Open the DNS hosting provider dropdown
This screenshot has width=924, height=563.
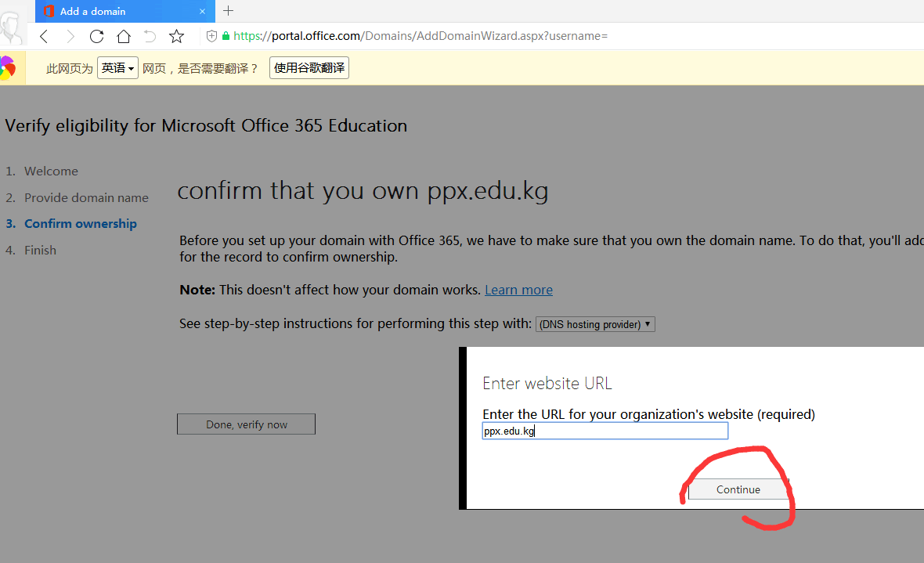[x=595, y=324]
